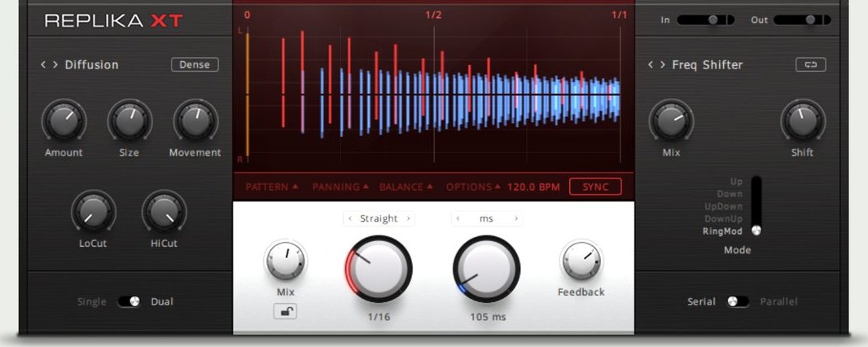Select the Parallel routing label
The height and width of the screenshot is (347, 868).
(779, 301)
